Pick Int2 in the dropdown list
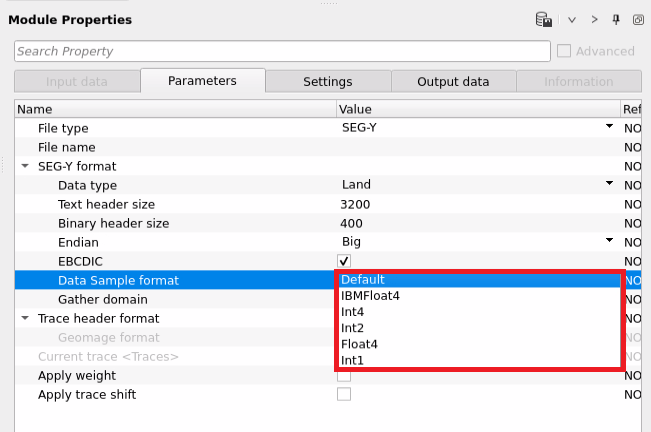 (x=355, y=328)
